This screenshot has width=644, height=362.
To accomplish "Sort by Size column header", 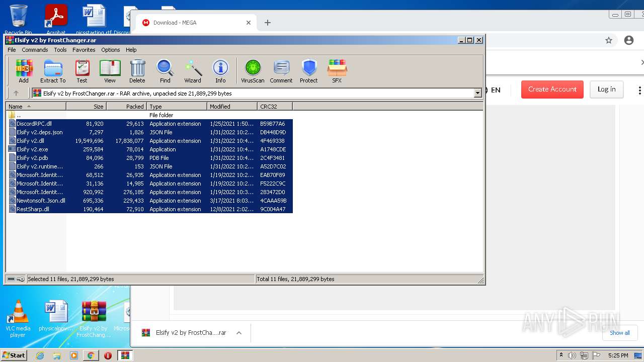I will pos(86,107).
